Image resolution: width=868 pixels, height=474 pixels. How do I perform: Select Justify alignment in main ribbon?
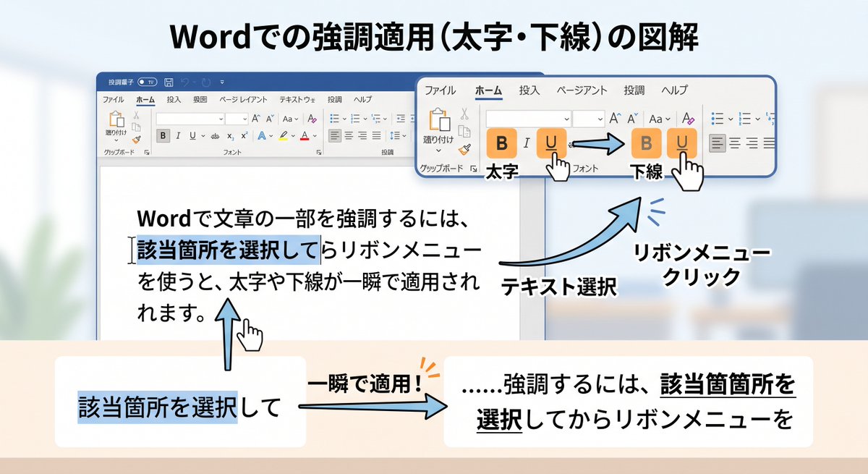tap(376, 135)
